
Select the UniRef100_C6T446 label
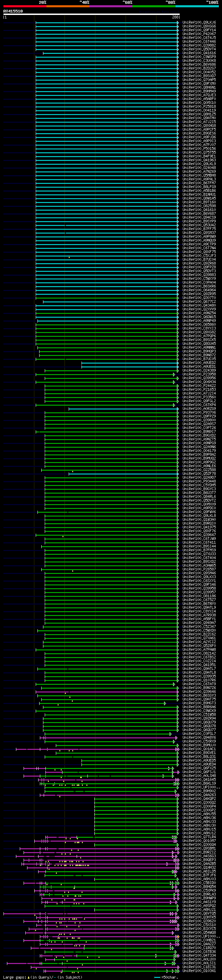[199, 41]
